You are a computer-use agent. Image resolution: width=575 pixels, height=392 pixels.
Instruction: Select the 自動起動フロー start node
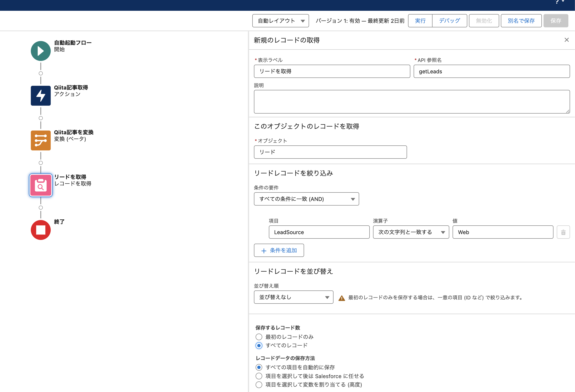point(40,51)
